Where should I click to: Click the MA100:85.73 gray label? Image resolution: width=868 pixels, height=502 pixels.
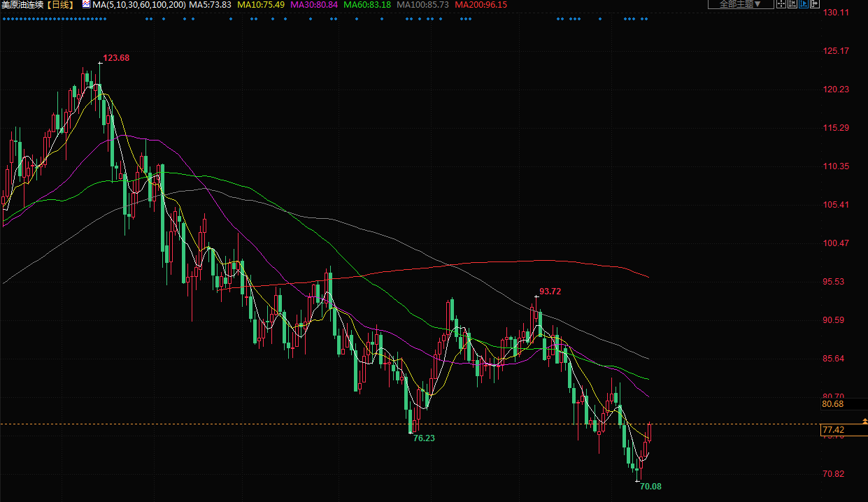[422, 5]
